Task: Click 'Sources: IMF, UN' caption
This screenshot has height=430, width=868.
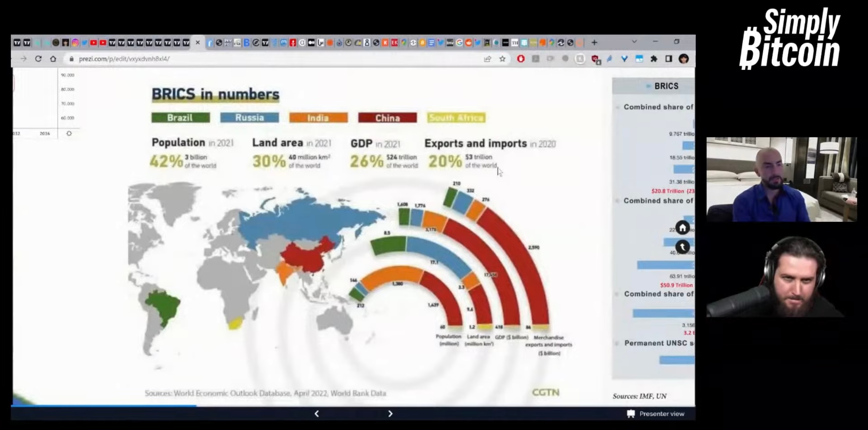Action: coord(640,396)
